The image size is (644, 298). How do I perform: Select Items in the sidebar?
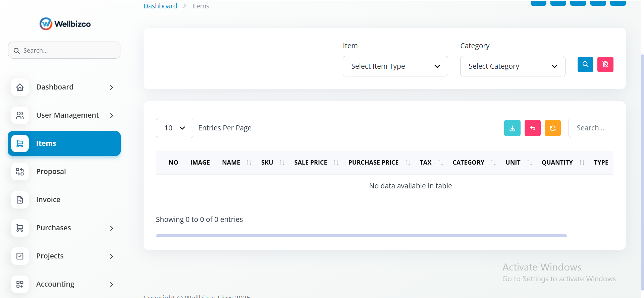tap(64, 143)
